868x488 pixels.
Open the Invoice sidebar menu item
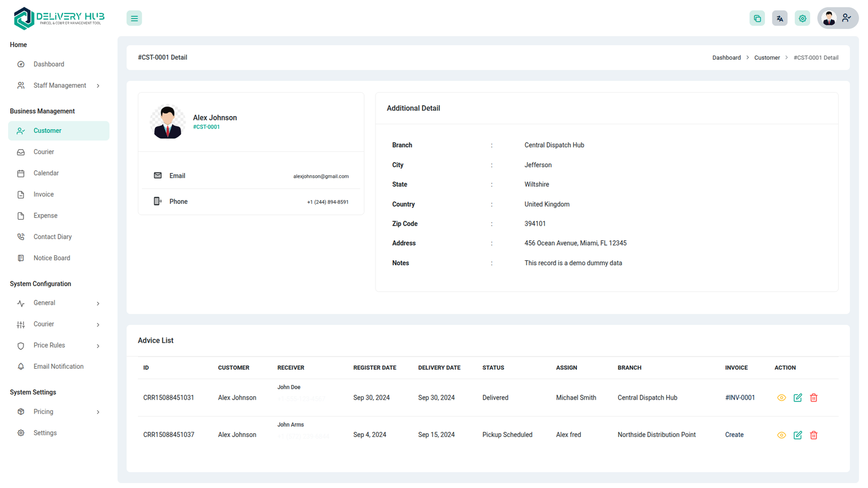click(x=43, y=195)
